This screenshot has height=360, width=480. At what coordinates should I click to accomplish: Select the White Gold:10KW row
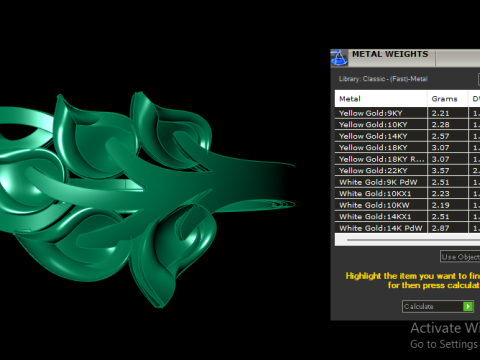[x=407, y=205]
